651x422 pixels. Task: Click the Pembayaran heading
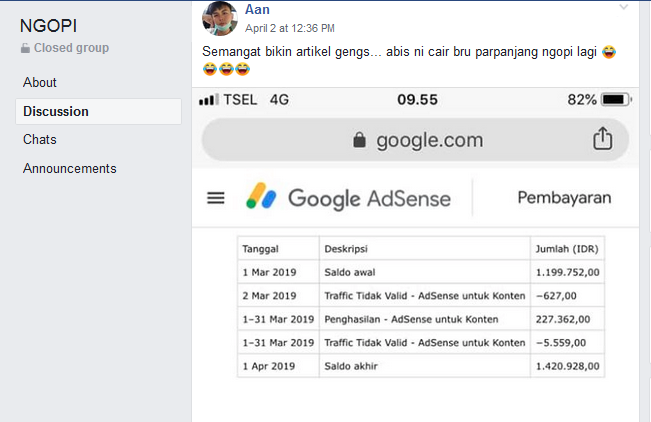pyautogui.click(x=564, y=198)
